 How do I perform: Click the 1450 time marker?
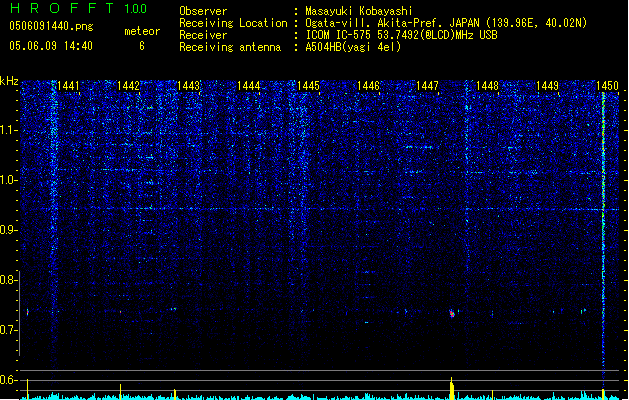(607, 86)
